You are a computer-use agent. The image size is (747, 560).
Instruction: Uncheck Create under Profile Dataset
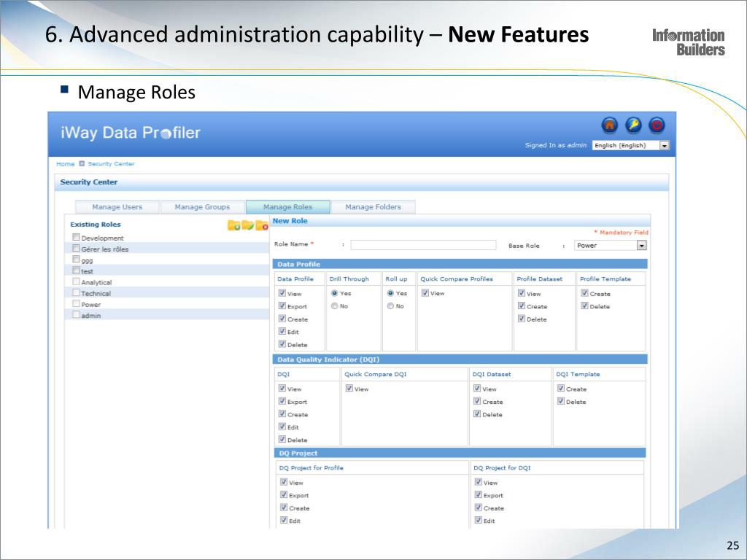click(x=522, y=306)
